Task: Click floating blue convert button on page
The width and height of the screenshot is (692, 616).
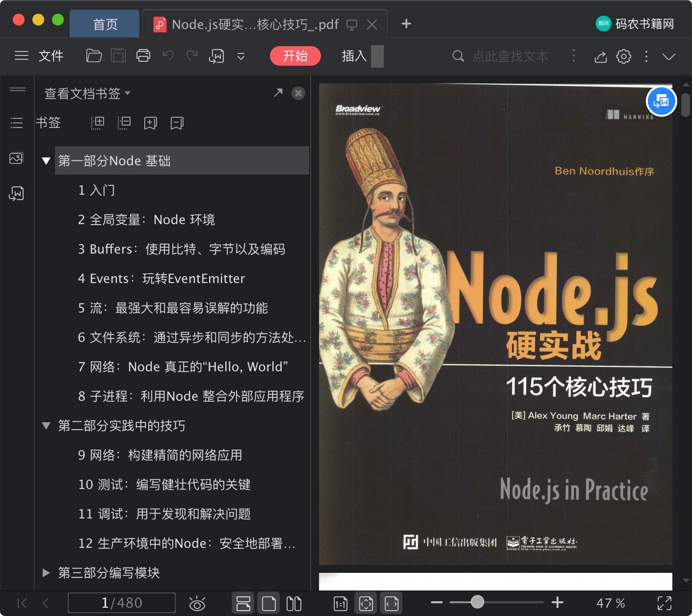Action: 662,102
